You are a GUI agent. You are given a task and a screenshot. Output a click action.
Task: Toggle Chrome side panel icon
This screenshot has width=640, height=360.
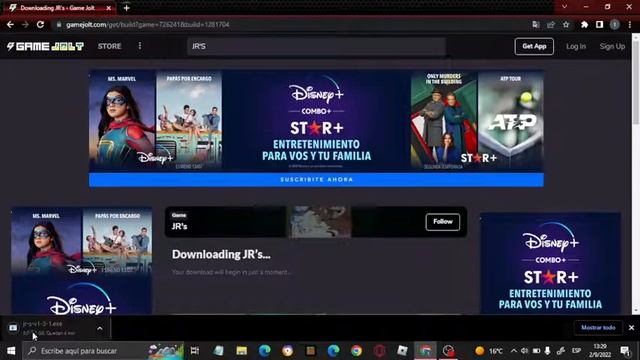pos(599,24)
